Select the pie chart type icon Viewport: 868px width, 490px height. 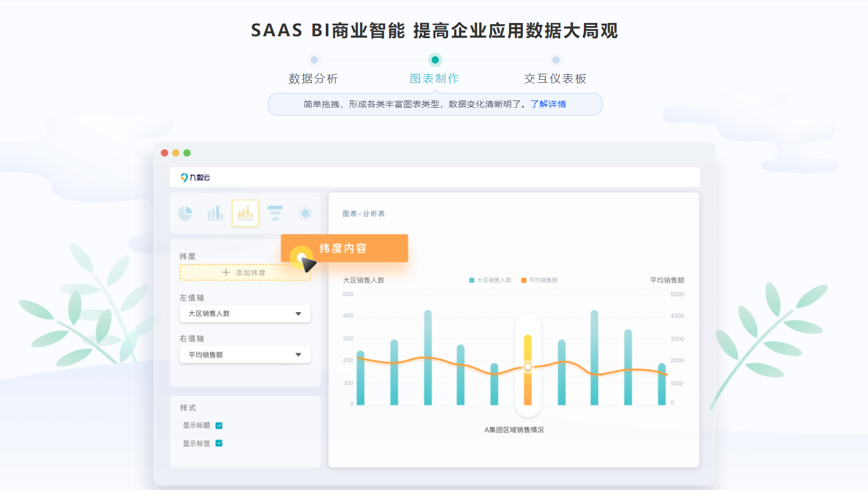click(x=185, y=213)
